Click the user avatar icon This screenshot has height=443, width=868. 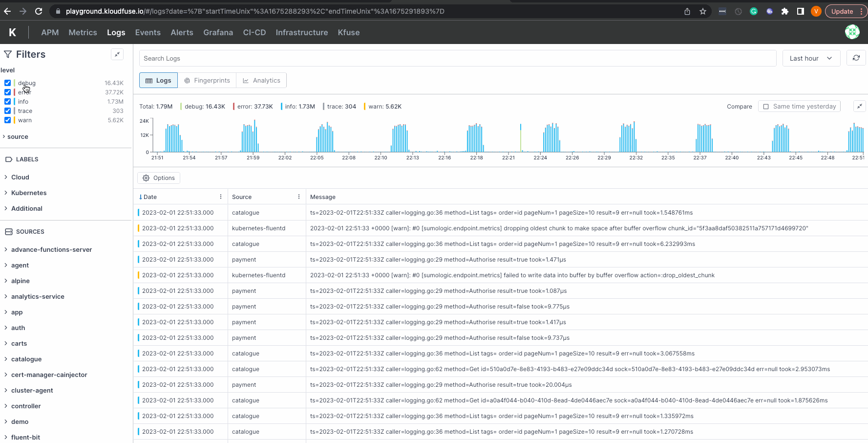click(852, 32)
